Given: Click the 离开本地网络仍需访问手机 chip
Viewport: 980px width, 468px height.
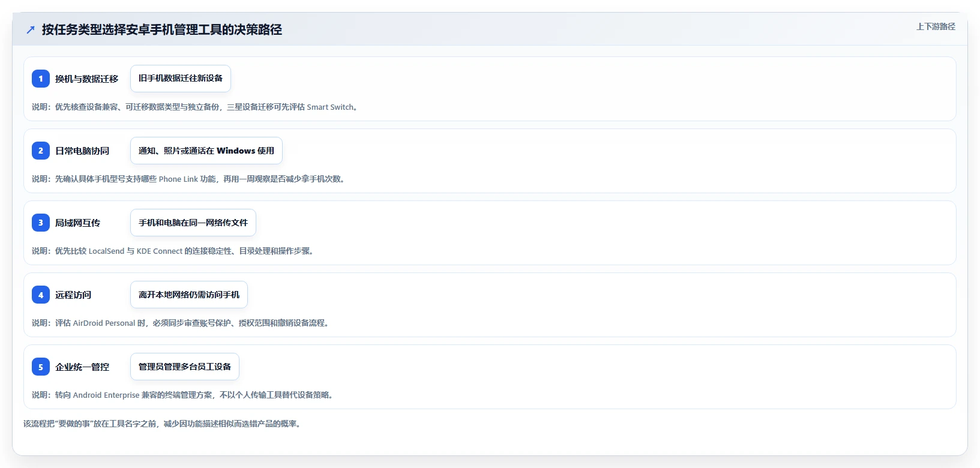Looking at the screenshot, I should point(189,295).
